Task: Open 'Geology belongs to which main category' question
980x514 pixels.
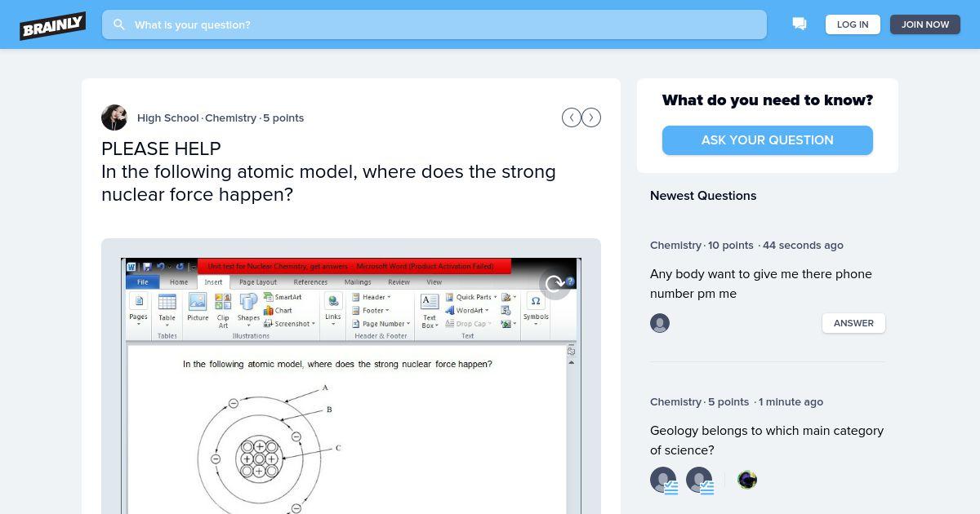Action: pyautogui.click(x=767, y=441)
